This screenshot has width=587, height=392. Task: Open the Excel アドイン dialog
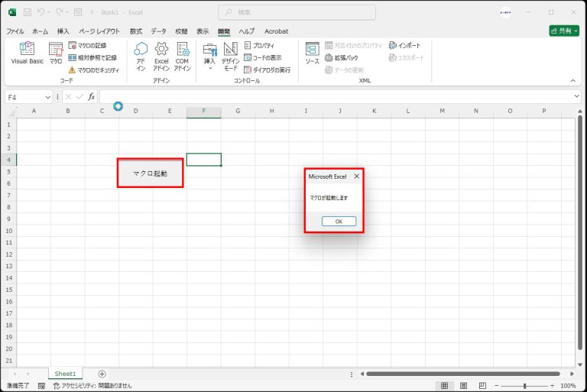161,55
